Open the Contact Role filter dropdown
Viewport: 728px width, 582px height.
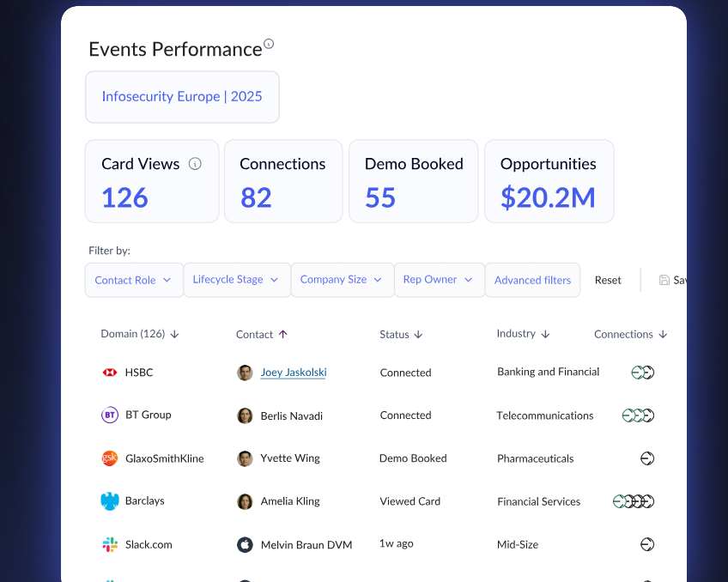point(134,280)
